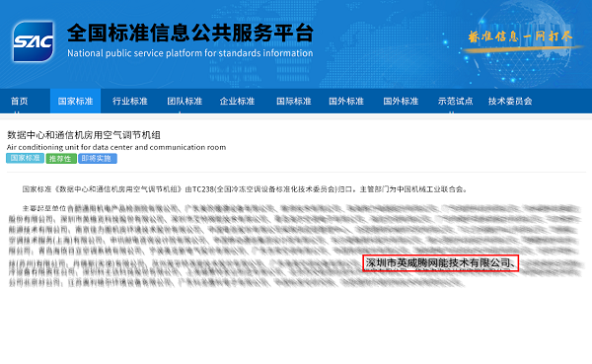Click the SAC logo icon
Viewport: 592px width, 364px height.
[33, 41]
